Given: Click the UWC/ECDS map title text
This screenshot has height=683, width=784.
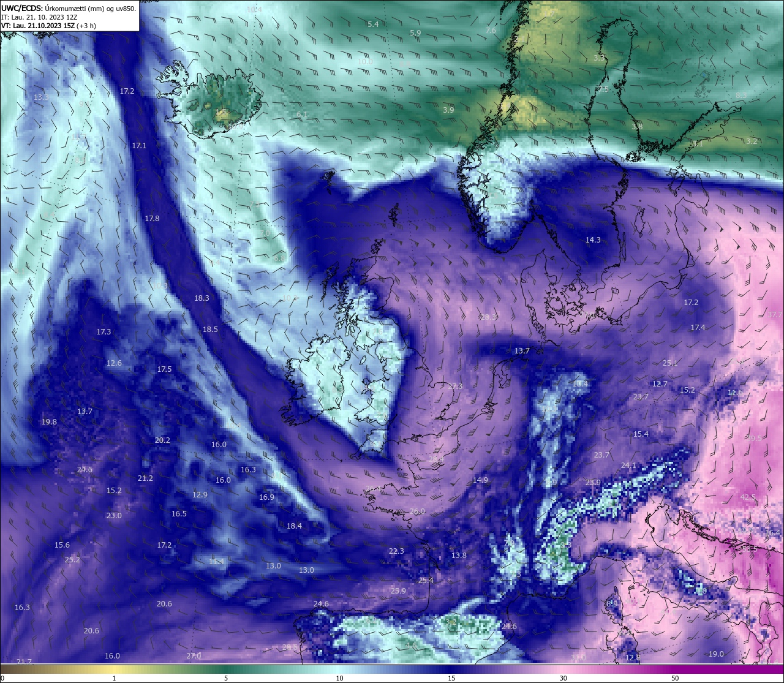Looking at the screenshot, I should (68, 9).
